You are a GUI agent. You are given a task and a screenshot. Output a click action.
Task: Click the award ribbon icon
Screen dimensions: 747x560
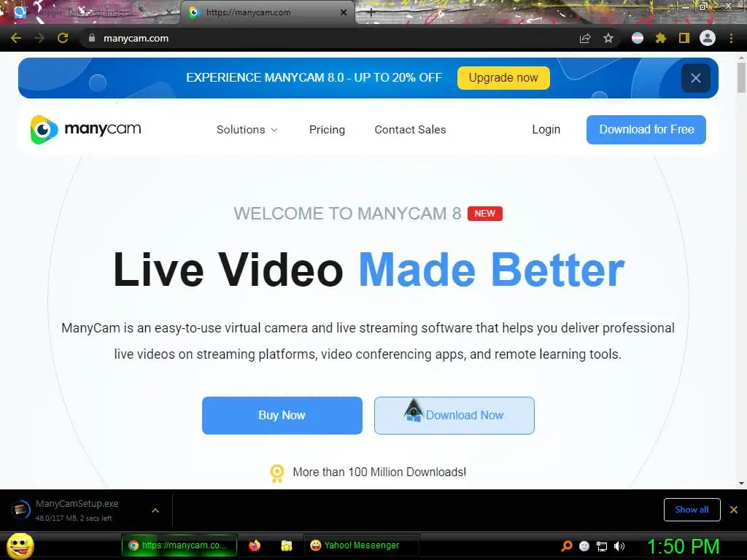[276, 473]
